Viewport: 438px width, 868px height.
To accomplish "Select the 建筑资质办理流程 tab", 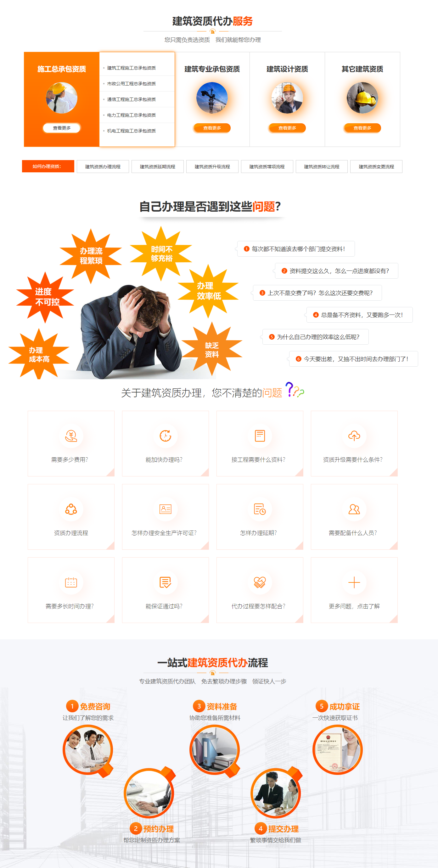I will pos(103,167).
